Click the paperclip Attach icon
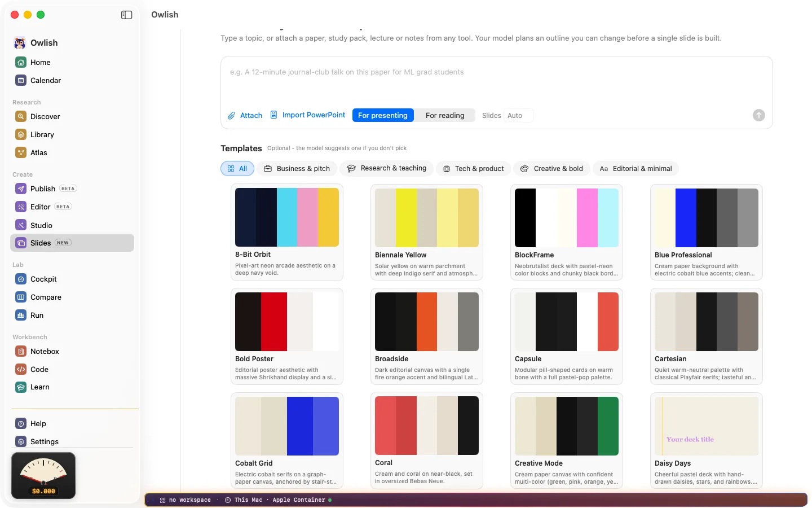812x508 pixels. [231, 115]
